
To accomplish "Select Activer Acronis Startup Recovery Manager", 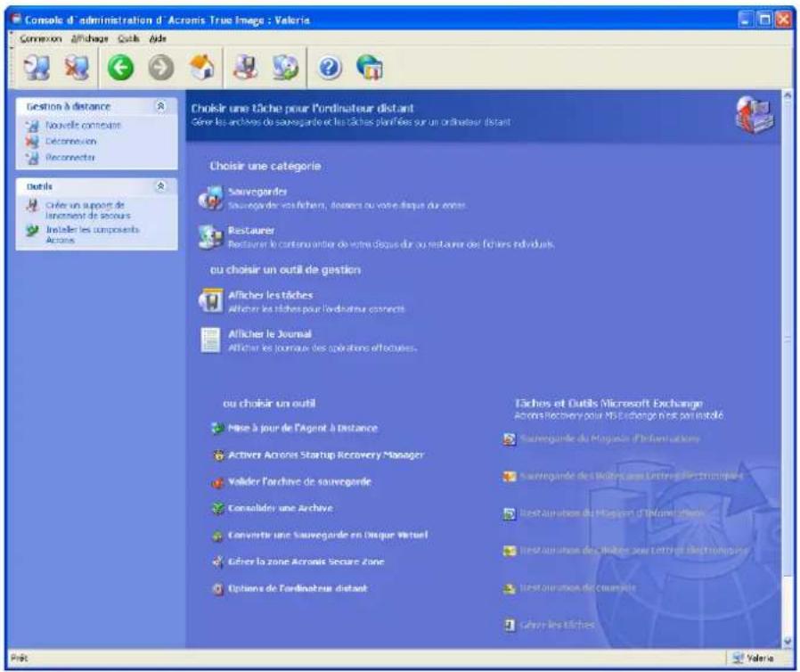I will click(x=326, y=455).
